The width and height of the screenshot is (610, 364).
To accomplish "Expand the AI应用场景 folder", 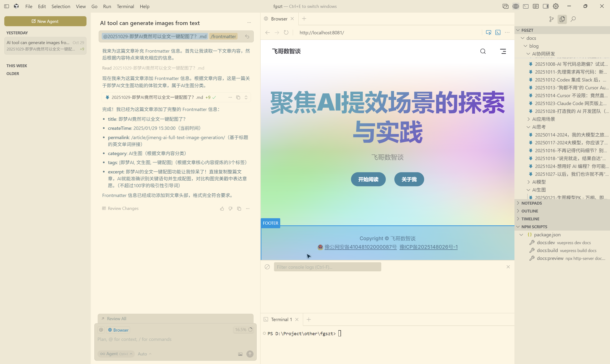I will pyautogui.click(x=543, y=119).
